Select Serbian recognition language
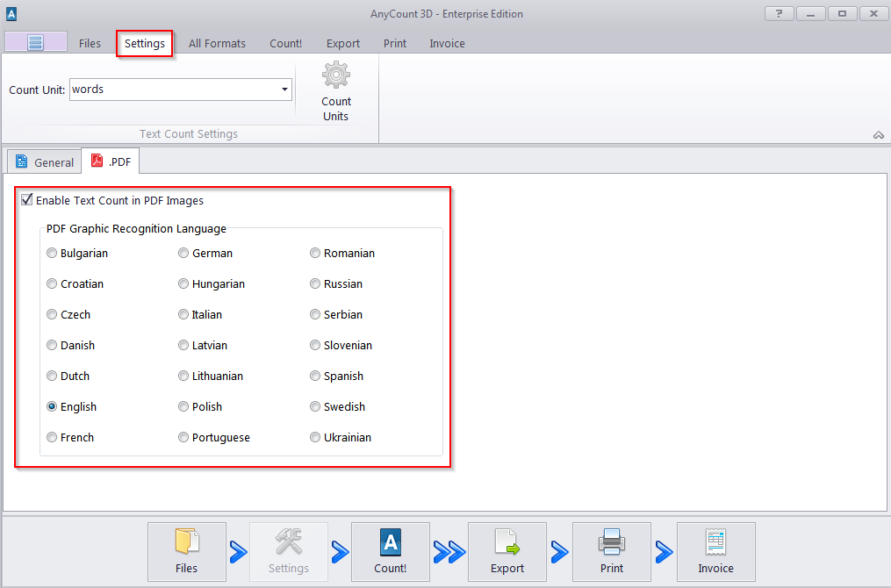This screenshot has width=891, height=588. coord(336,314)
